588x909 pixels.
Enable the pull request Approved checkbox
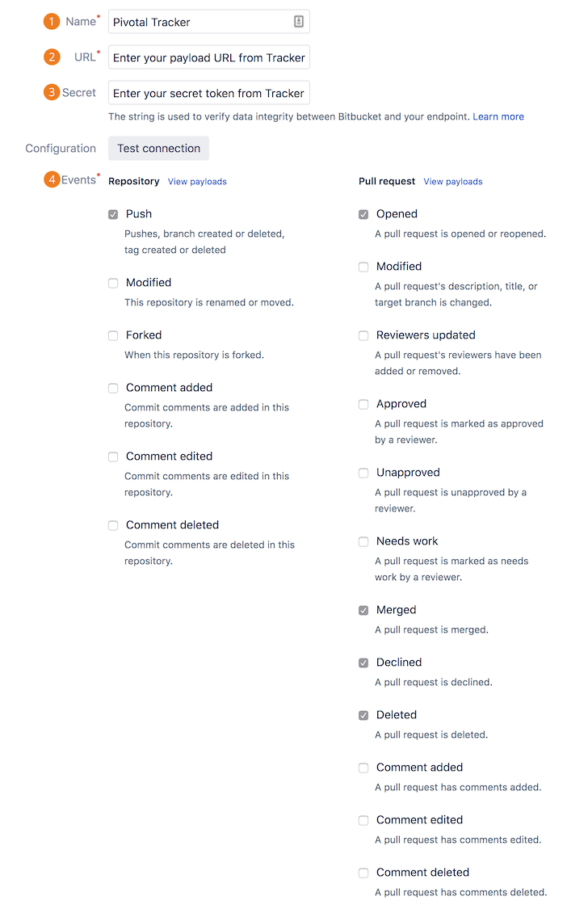point(363,405)
